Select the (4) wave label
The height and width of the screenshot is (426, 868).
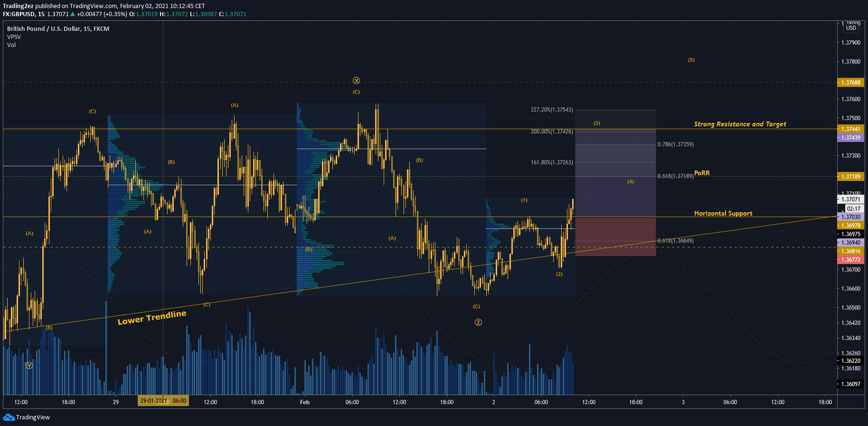pyautogui.click(x=631, y=181)
